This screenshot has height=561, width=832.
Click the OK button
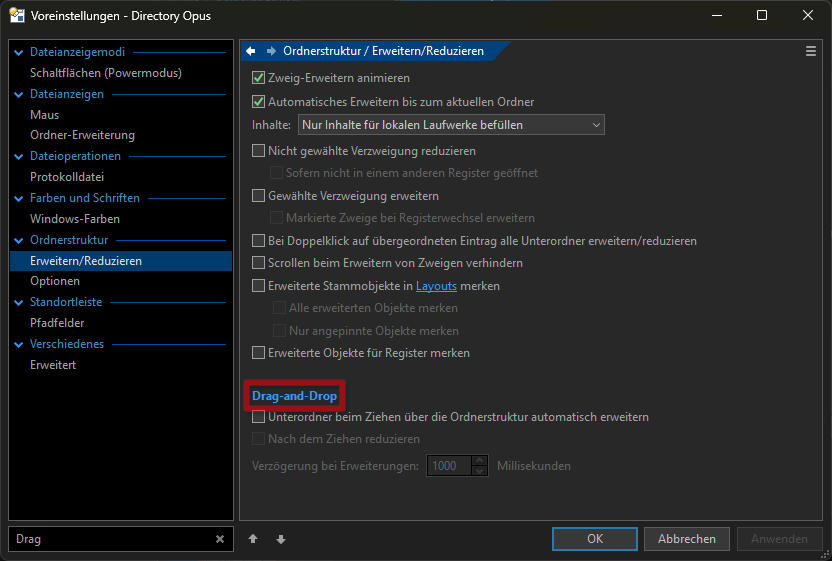coord(595,539)
